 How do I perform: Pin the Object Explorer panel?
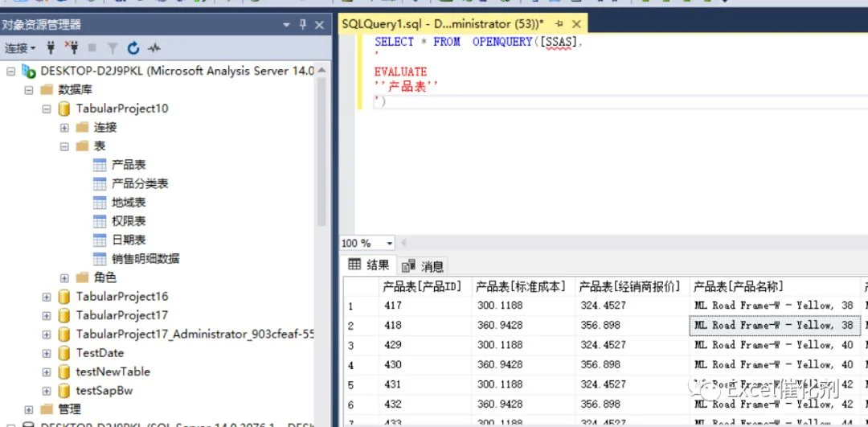click(x=303, y=24)
